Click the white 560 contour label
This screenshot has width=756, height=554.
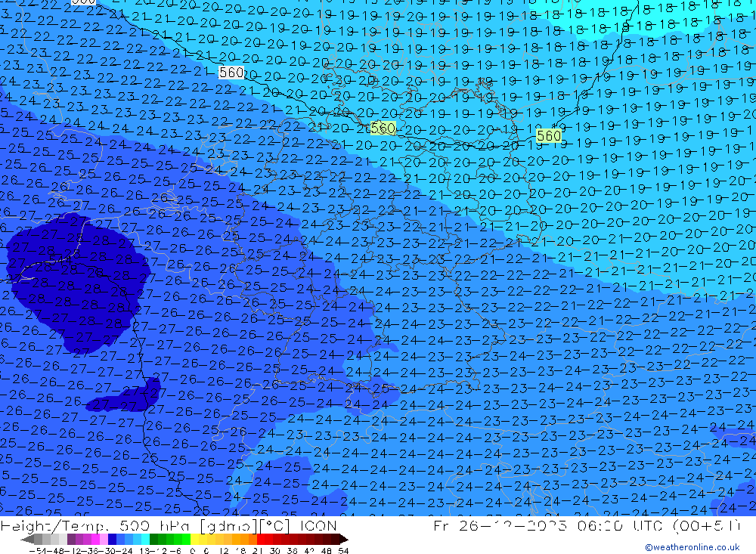[x=231, y=73]
